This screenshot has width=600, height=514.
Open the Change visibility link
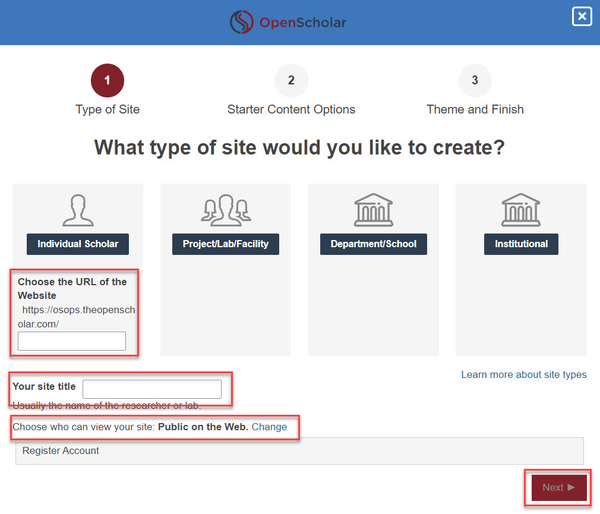[269, 427]
